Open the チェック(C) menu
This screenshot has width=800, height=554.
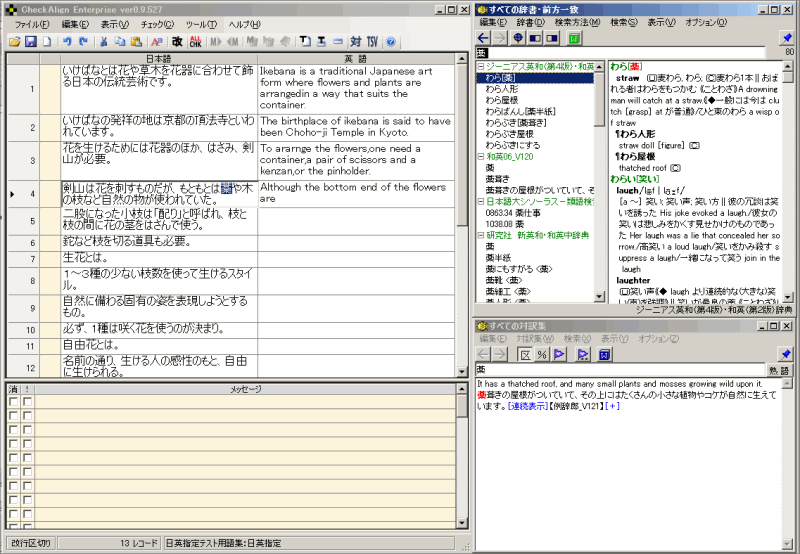click(157, 23)
